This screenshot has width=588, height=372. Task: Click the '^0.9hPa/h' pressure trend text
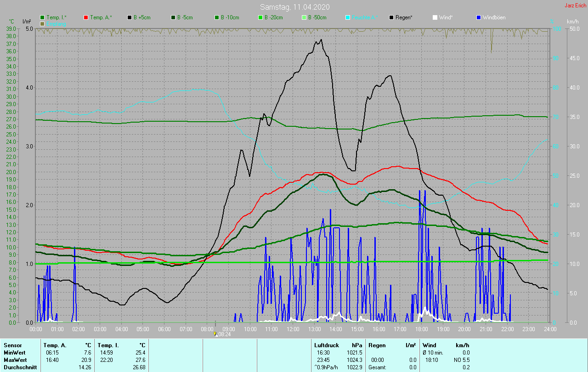point(327,367)
